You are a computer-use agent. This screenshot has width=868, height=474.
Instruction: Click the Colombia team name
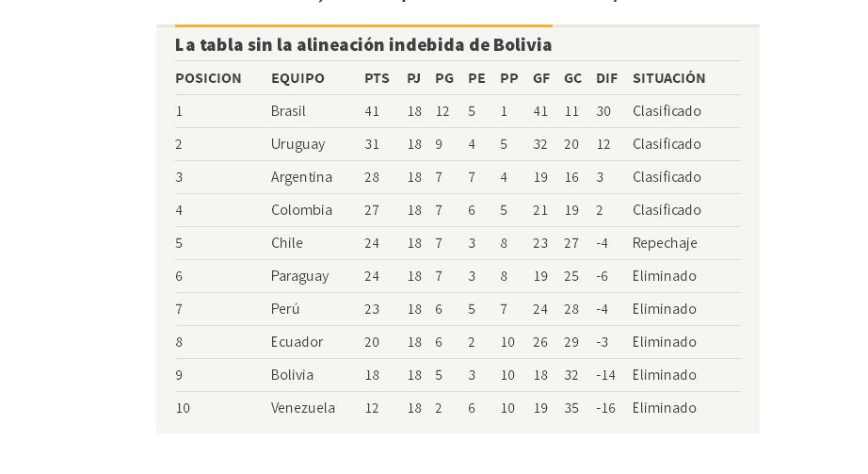point(301,210)
